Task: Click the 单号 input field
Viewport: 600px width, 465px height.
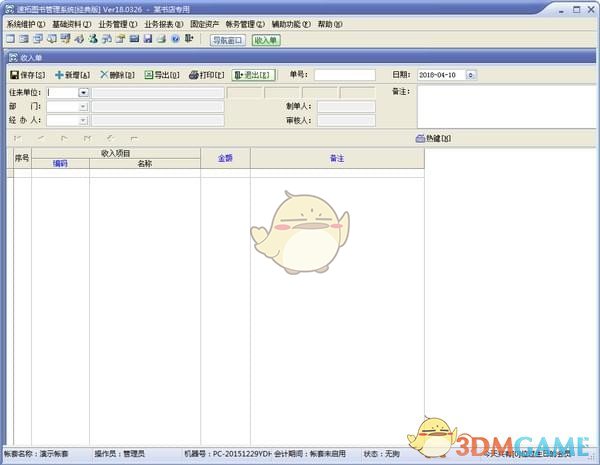Action: coord(345,75)
